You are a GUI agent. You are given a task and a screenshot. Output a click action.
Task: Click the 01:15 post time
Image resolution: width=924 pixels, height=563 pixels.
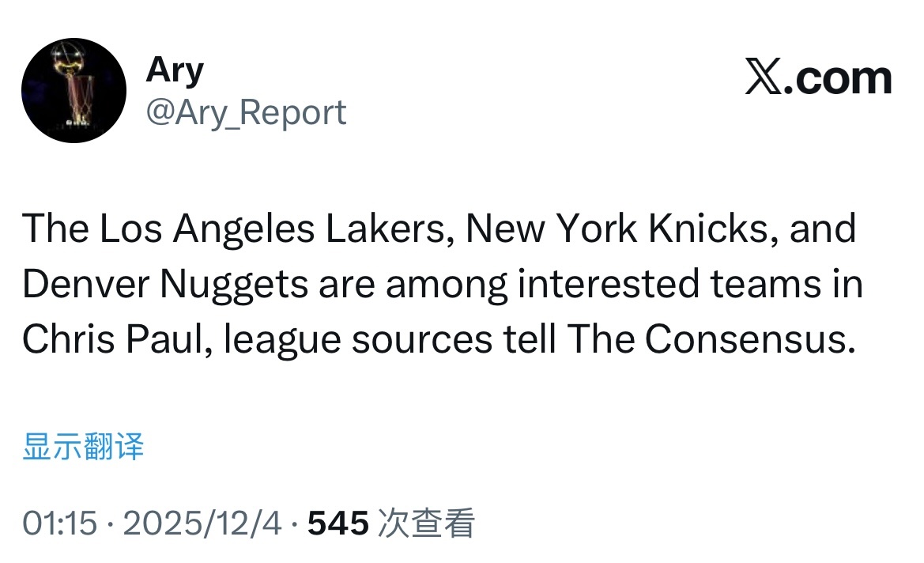pyautogui.click(x=59, y=523)
